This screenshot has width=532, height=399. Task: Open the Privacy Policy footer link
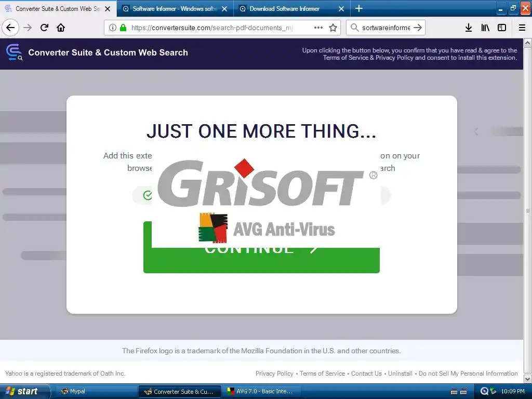(274, 373)
